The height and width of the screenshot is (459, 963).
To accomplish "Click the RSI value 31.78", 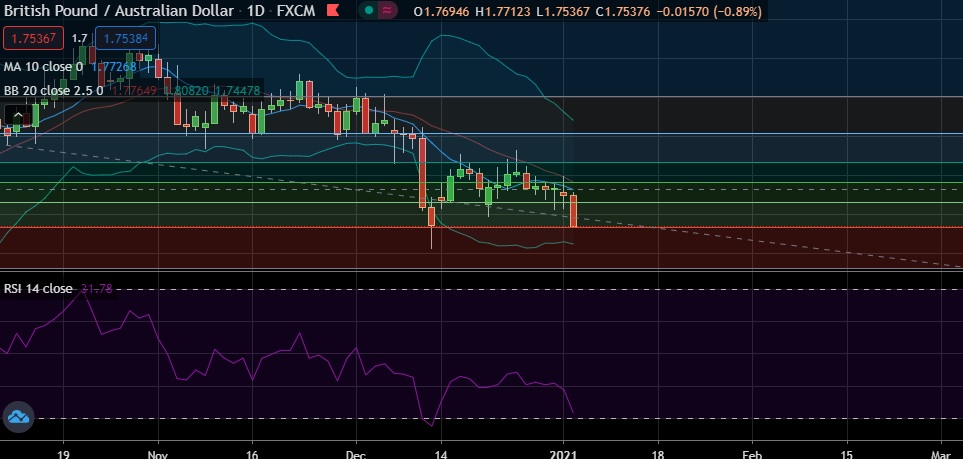I will (96, 288).
